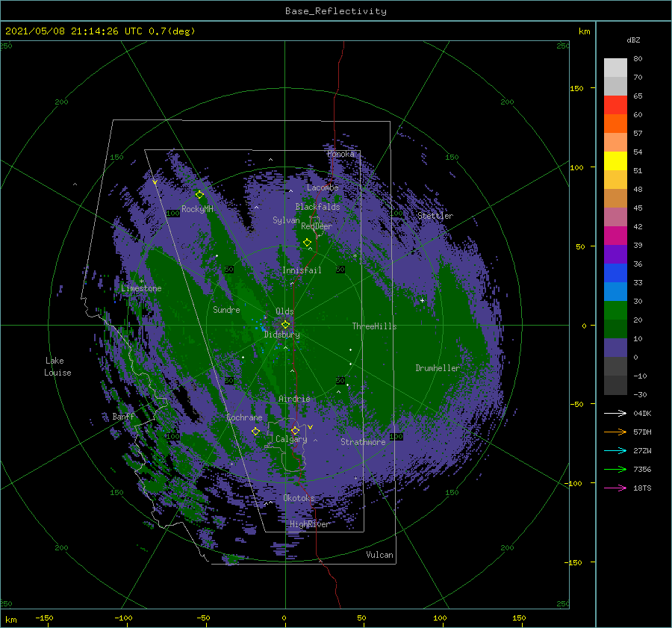Click the 04DK legend label
The image size is (672, 628).
click(x=642, y=413)
